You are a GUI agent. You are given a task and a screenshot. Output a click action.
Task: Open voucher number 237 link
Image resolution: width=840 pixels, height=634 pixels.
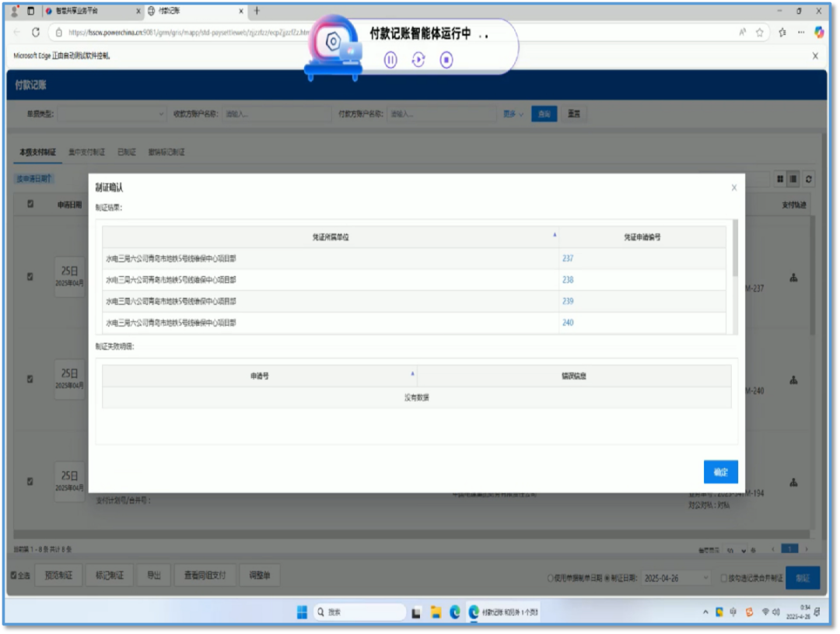coord(568,258)
